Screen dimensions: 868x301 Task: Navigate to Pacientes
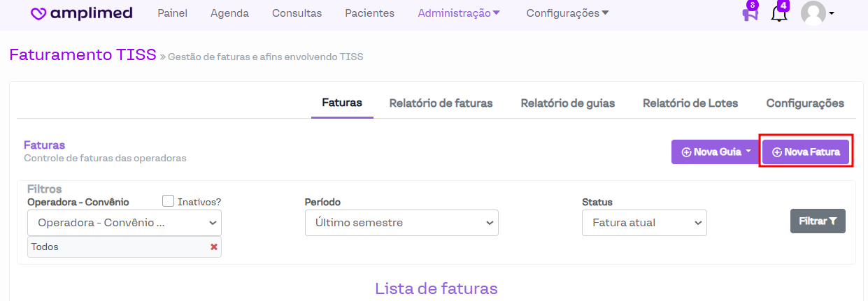click(x=369, y=13)
